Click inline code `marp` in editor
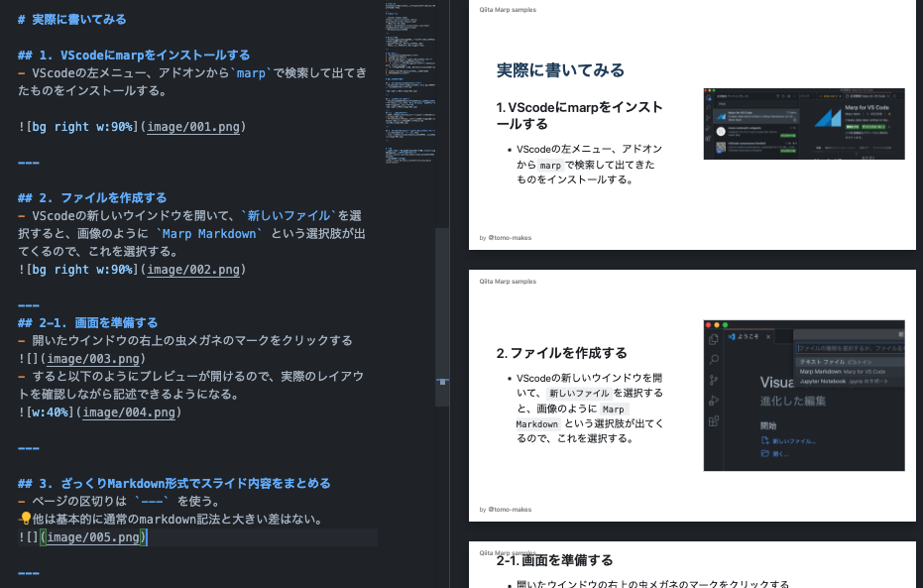923x588 pixels. coord(251,73)
